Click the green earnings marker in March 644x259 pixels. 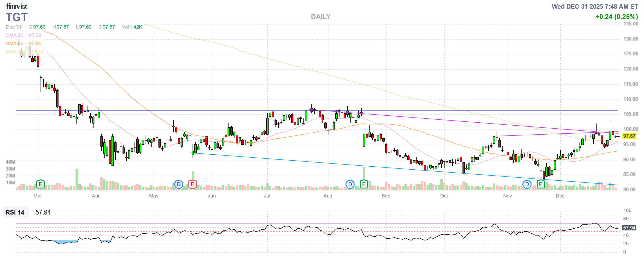click(40, 185)
